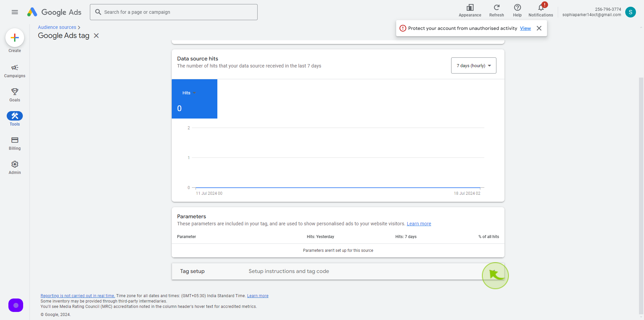Click the Create plus button
The width and height of the screenshot is (644, 320).
tap(15, 38)
